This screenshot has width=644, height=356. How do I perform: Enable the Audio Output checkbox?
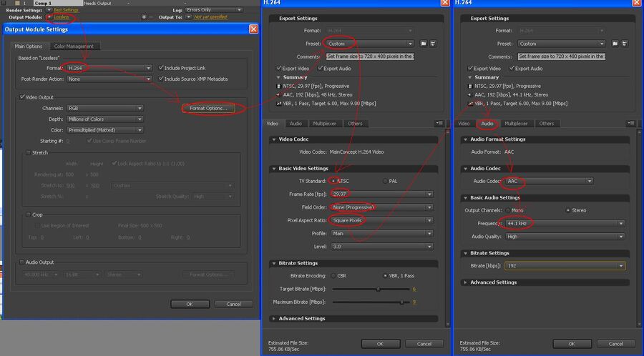click(x=21, y=262)
